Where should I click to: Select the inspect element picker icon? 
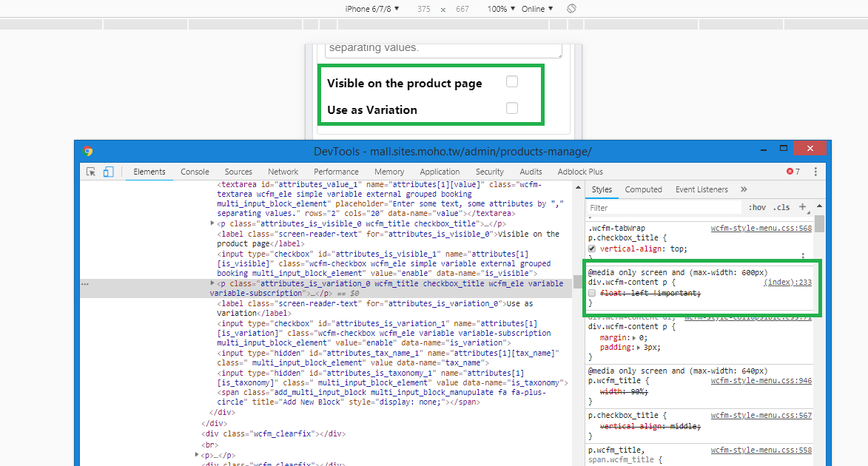pyautogui.click(x=91, y=172)
